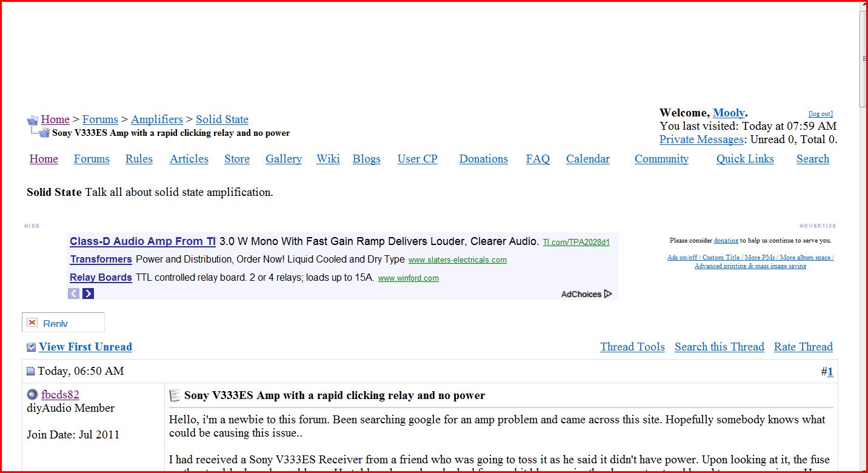Open Articles from the navbar
The height and width of the screenshot is (473, 868).
click(x=189, y=159)
